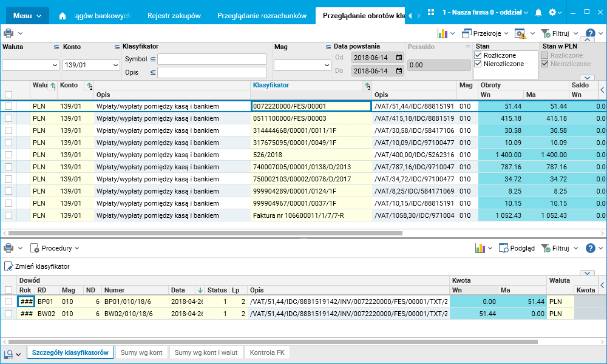The width and height of the screenshot is (607, 364).
Task: Select the Sumy wg kont tab
Action: pyautogui.click(x=141, y=352)
